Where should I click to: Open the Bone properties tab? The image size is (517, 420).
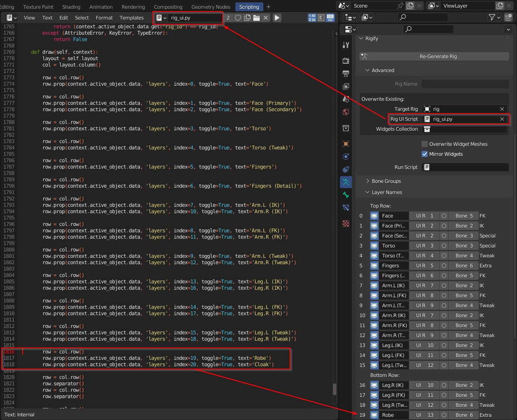coord(346,195)
